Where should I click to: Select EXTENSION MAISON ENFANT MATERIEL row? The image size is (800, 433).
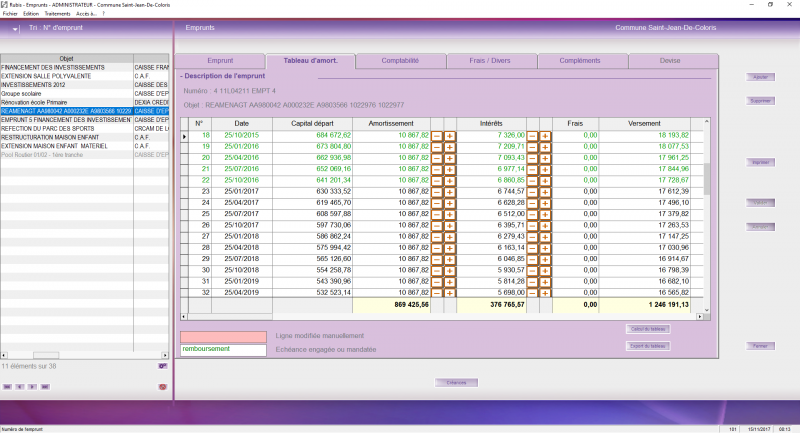click(x=84, y=146)
